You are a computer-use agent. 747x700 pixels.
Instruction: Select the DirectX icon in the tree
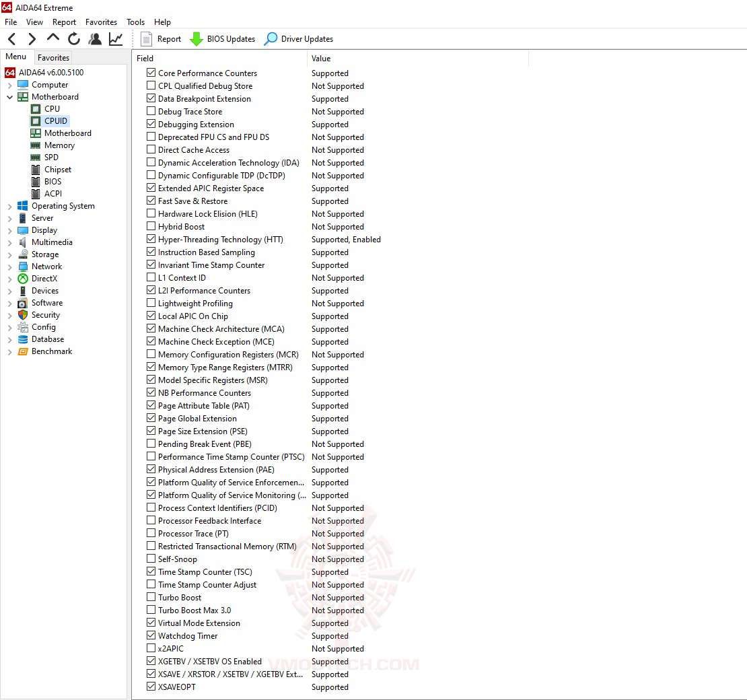click(23, 279)
